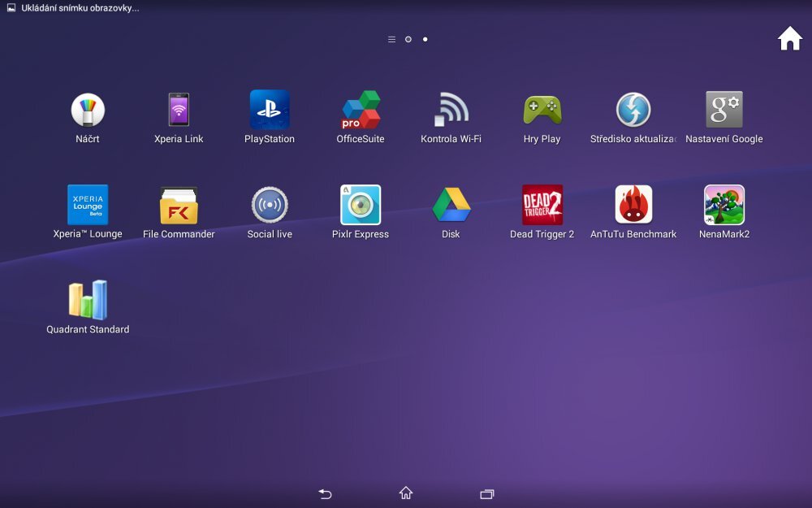Tap the Home navigation button
The image size is (812, 508).
[x=405, y=493]
